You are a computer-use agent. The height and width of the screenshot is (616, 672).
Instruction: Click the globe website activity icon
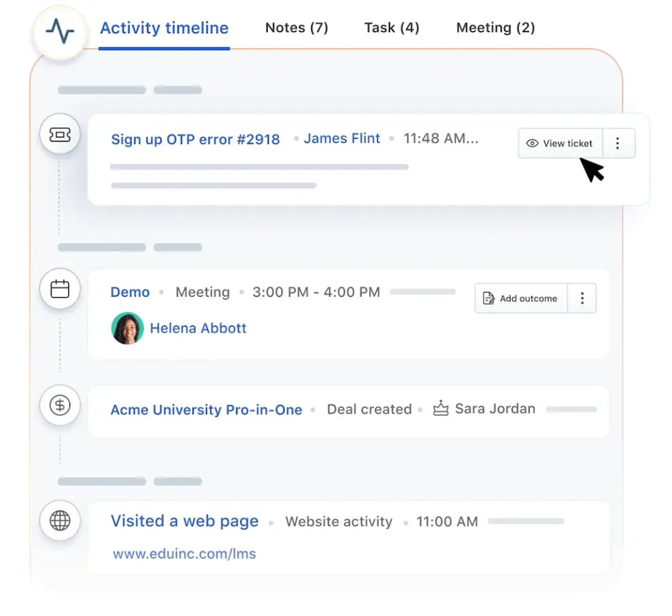pyautogui.click(x=60, y=521)
